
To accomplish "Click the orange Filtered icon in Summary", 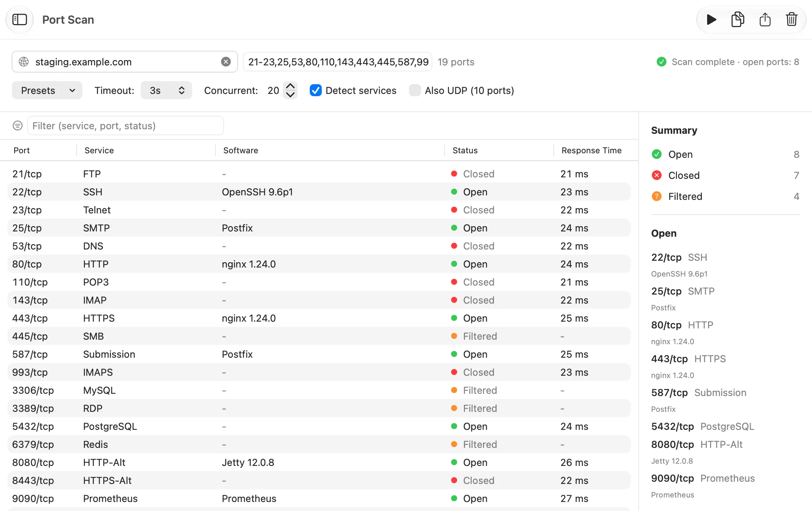I will coord(657,196).
